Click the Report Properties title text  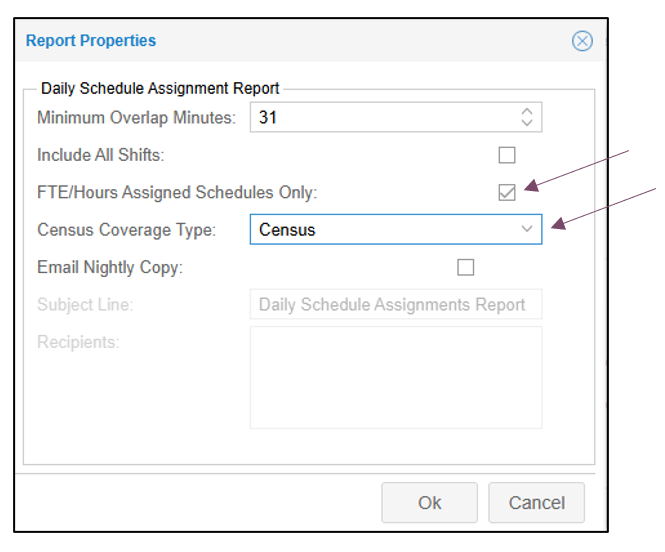pyautogui.click(x=91, y=41)
